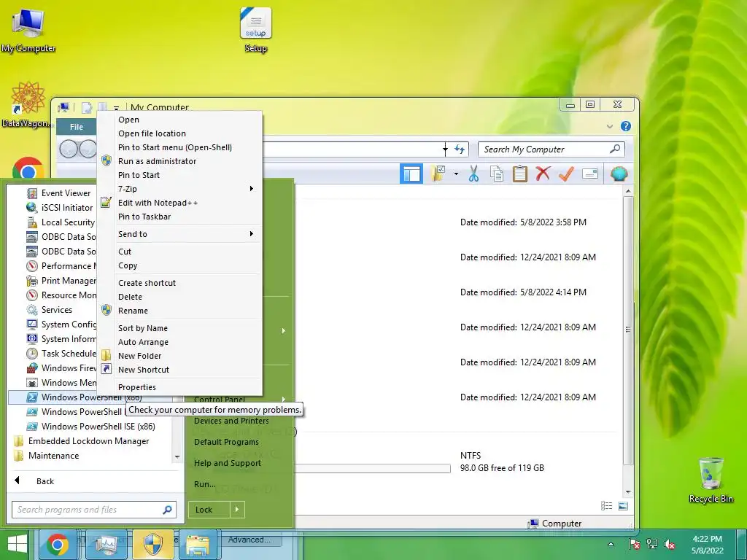Viewport: 747px width, 560px height.
Task: Click the Action Center flag tray icon
Action: coord(634,544)
